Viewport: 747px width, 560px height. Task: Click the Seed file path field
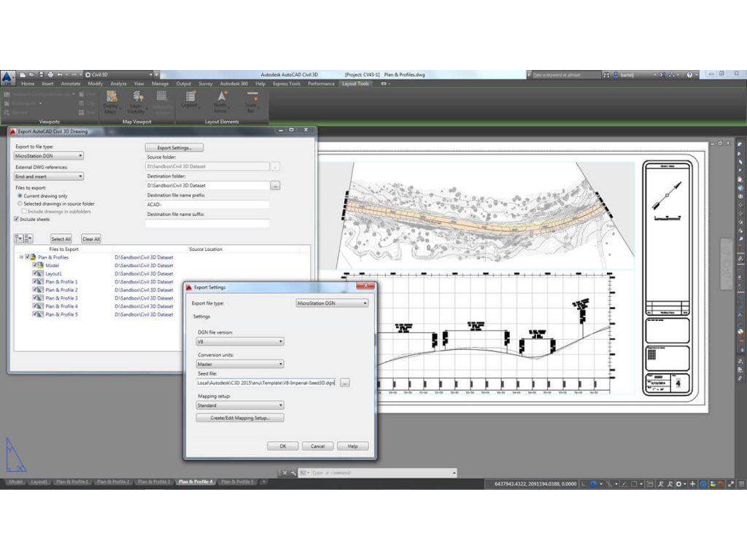[x=266, y=382]
